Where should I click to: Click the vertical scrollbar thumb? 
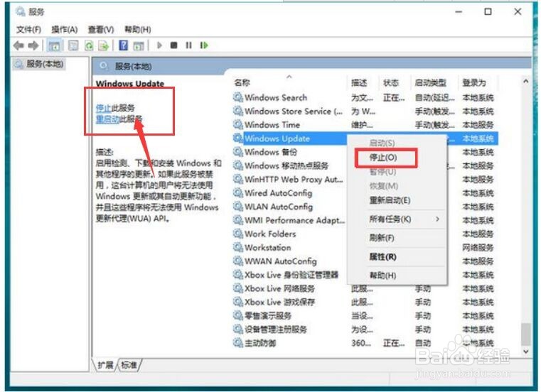point(525,334)
